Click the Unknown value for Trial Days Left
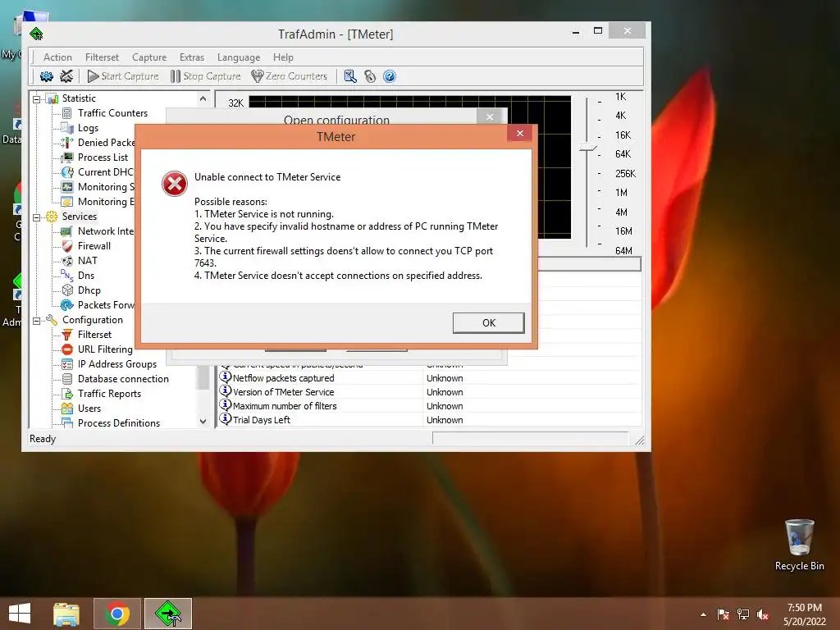 click(x=445, y=420)
